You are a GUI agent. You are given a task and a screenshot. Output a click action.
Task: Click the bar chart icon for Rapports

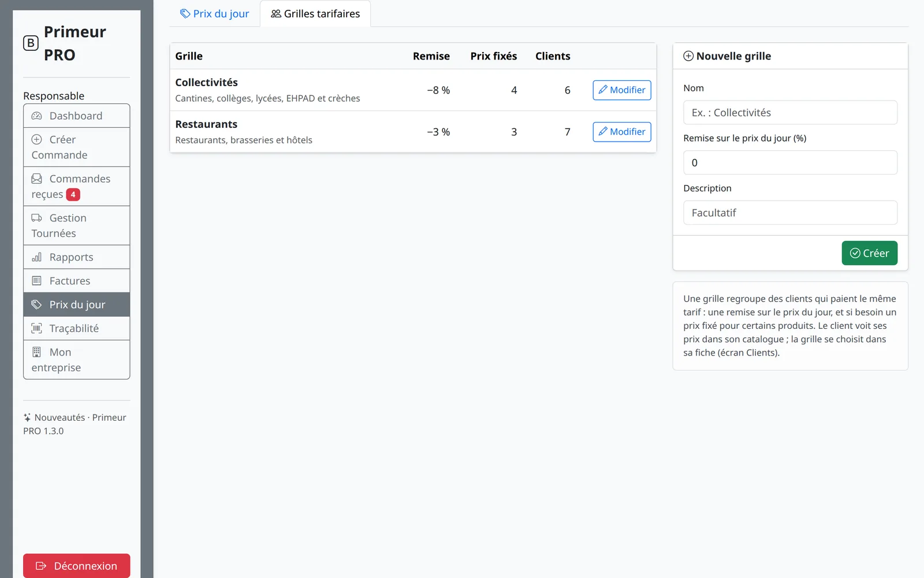point(36,257)
